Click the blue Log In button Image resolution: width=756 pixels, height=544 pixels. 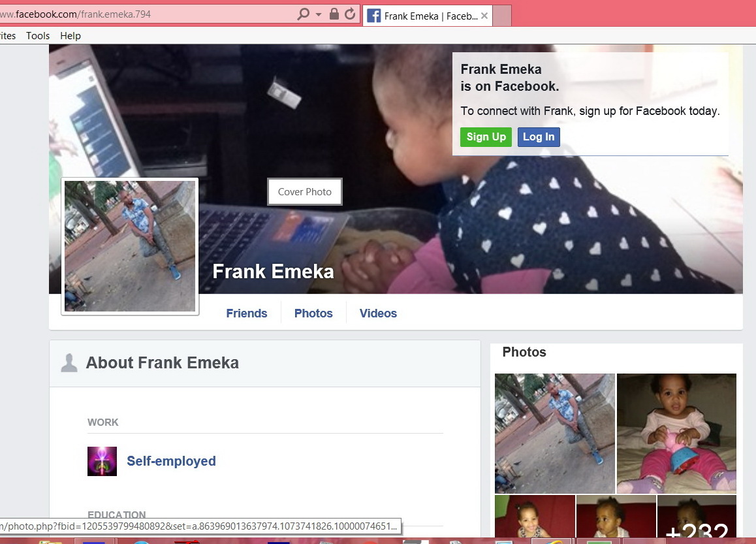tap(539, 136)
